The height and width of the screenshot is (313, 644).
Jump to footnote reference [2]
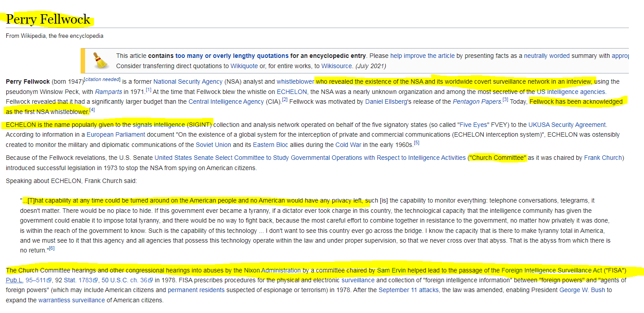pos(285,100)
